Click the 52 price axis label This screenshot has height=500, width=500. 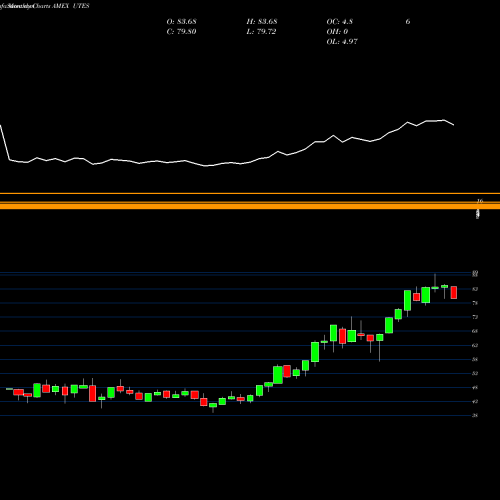pos(475,373)
